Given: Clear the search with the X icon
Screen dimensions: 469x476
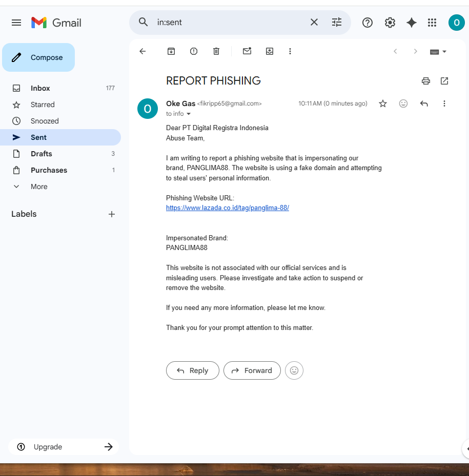Looking at the screenshot, I should pos(314,22).
